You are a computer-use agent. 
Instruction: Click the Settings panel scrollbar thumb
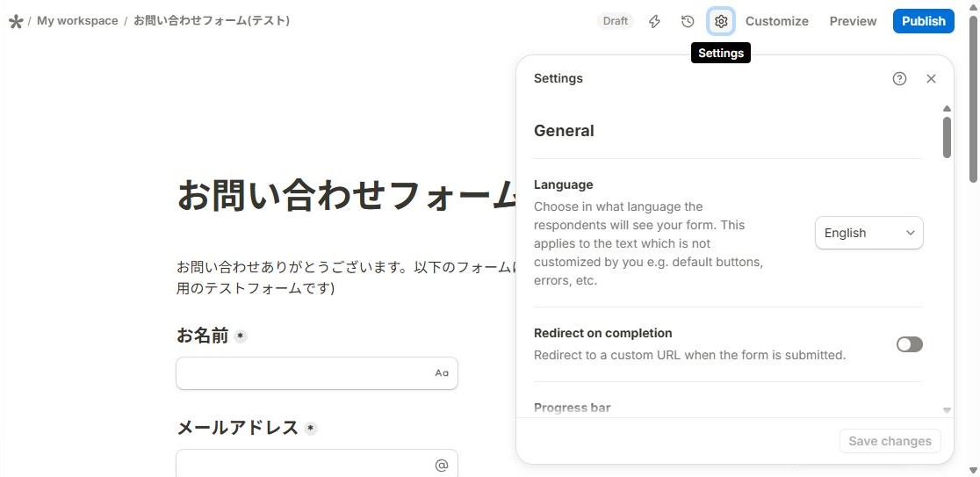947,137
